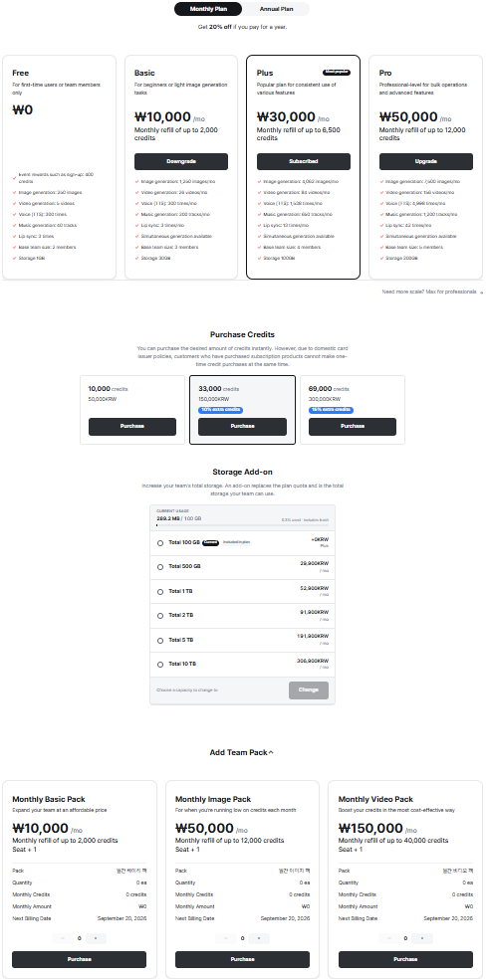Click the Storage Add-on heading
The width and height of the screenshot is (487, 980).
click(x=242, y=472)
